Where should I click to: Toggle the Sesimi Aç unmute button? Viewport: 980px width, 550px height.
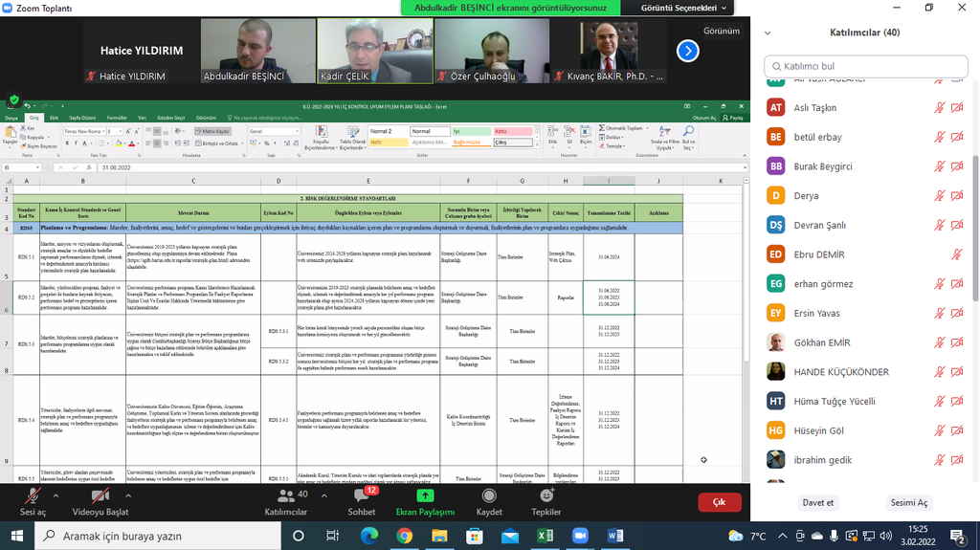[x=908, y=502]
